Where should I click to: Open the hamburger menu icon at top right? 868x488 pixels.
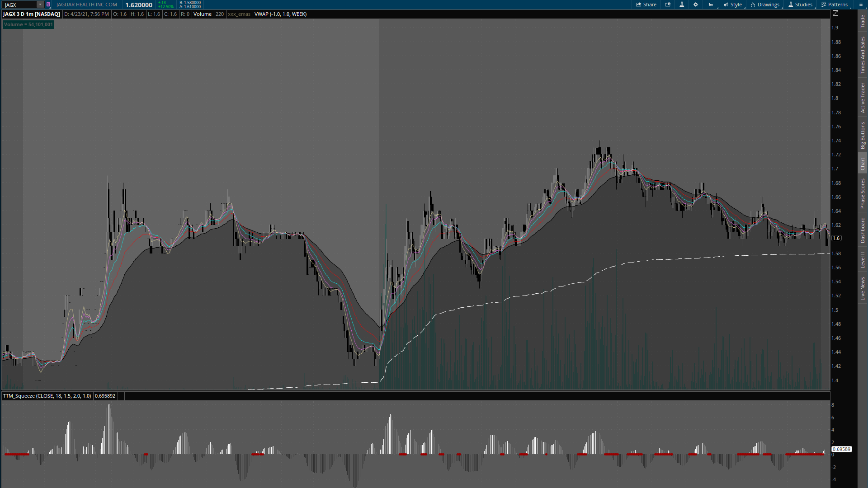pyautogui.click(x=860, y=5)
